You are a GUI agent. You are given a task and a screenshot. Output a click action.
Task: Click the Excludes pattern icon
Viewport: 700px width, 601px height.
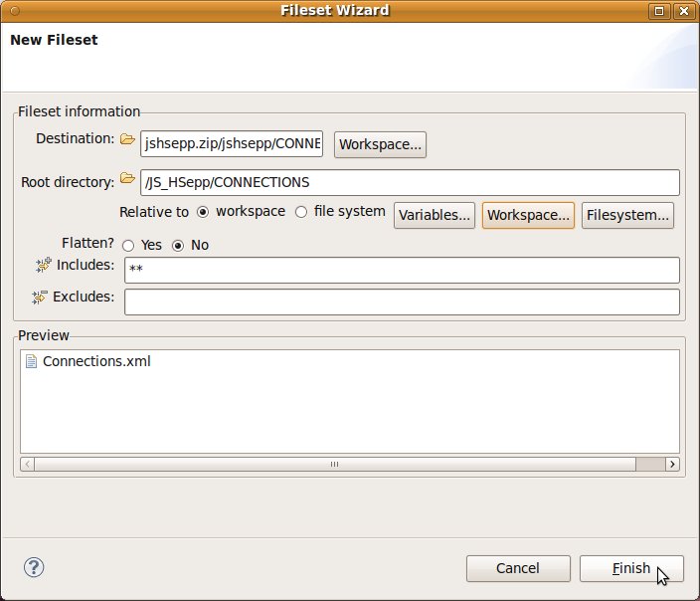click(x=40, y=297)
